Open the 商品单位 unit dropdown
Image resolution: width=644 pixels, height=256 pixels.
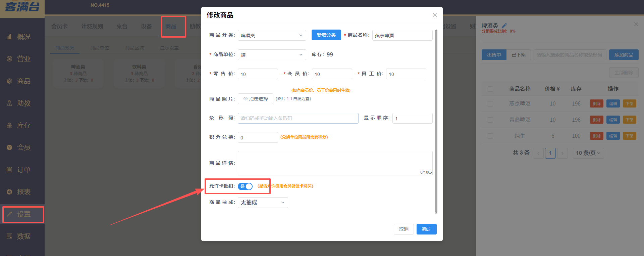pyautogui.click(x=272, y=55)
